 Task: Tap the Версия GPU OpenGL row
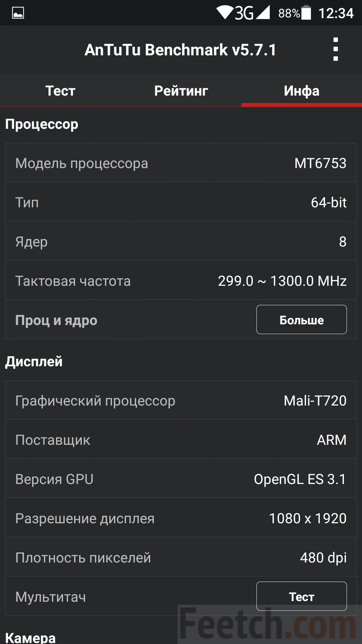coord(181,479)
